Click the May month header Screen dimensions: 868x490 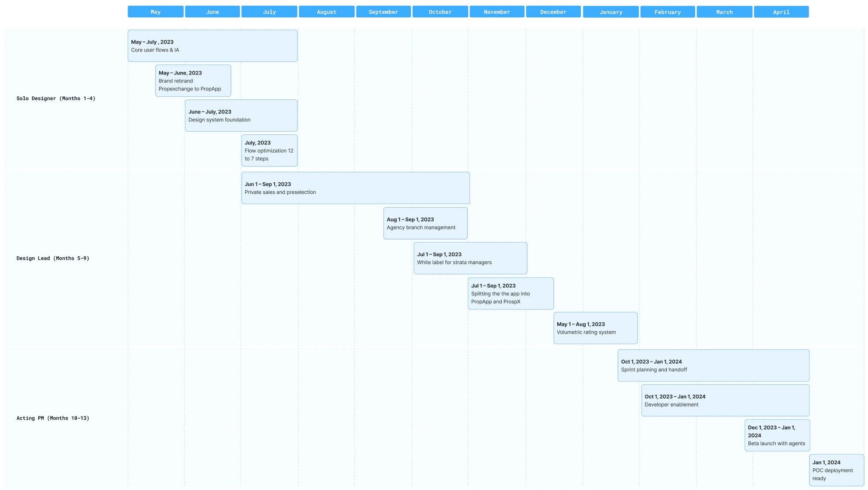[x=155, y=12]
